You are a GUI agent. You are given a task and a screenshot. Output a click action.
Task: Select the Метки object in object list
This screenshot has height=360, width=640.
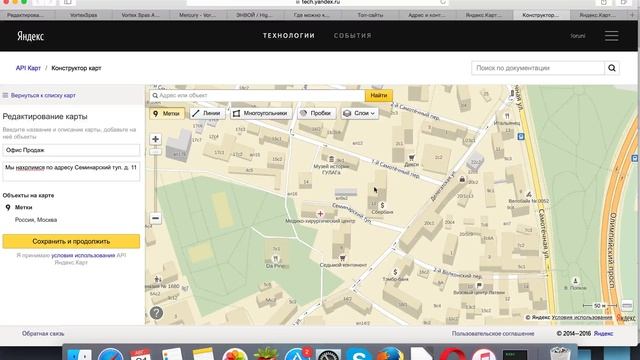click(x=23, y=207)
